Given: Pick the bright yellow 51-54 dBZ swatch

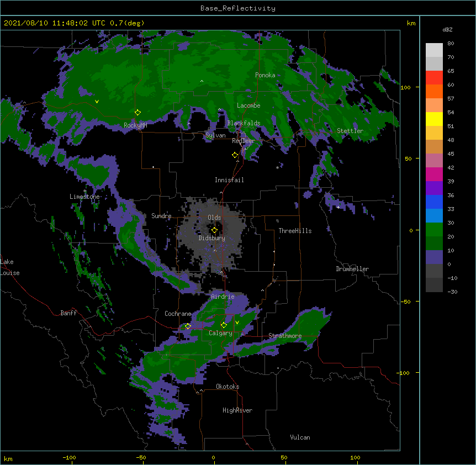Looking at the screenshot, I should click(434, 119).
